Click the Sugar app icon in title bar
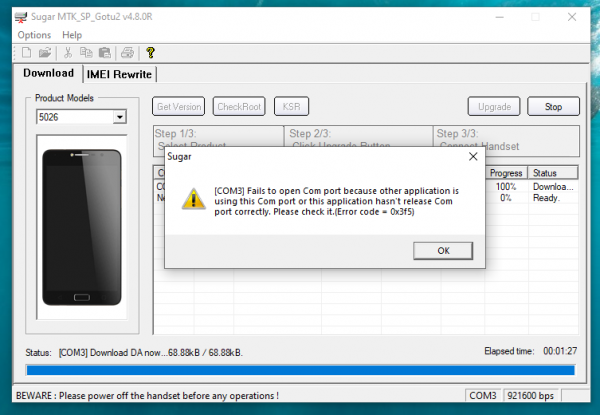The width and height of the screenshot is (600, 415). pyautogui.click(x=21, y=17)
